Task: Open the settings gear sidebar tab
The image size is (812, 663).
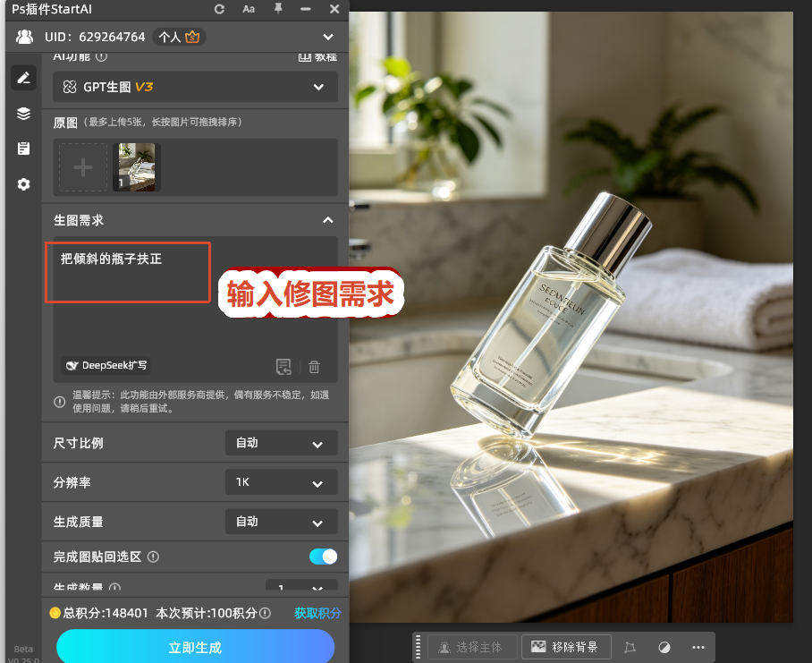Action: 24,184
